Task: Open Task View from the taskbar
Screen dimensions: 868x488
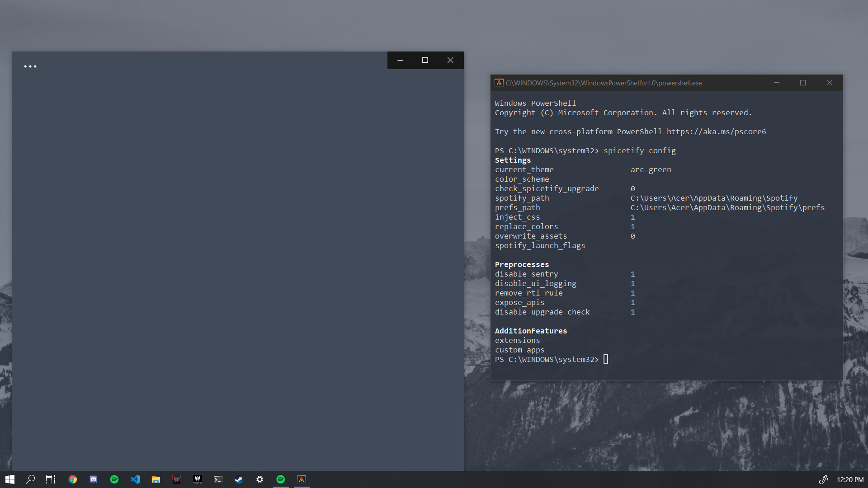Action: point(50,479)
